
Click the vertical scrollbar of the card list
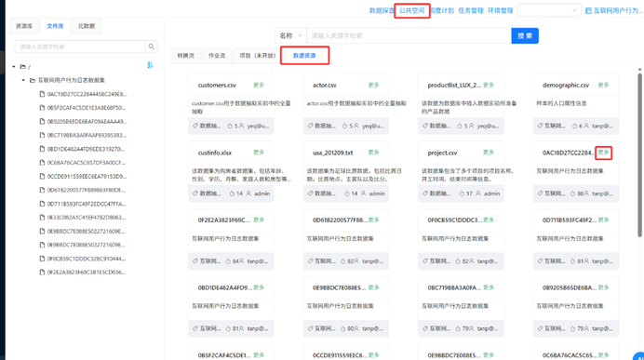tap(639, 155)
